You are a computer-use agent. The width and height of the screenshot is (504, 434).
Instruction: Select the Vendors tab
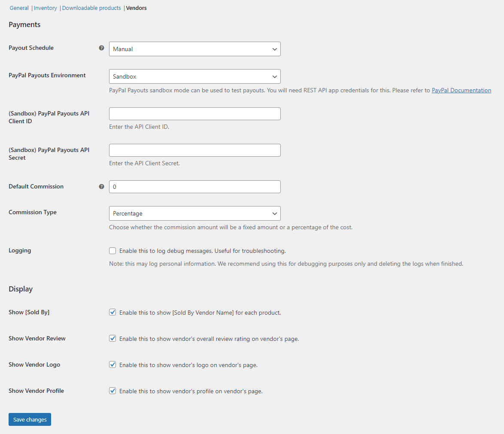click(136, 8)
